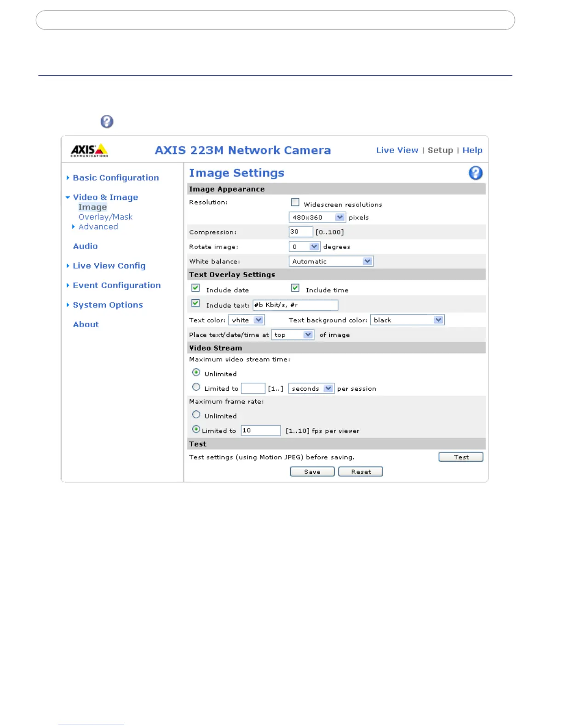The width and height of the screenshot is (563, 728).
Task: Click the Image Settings heading
Action: coord(236,173)
